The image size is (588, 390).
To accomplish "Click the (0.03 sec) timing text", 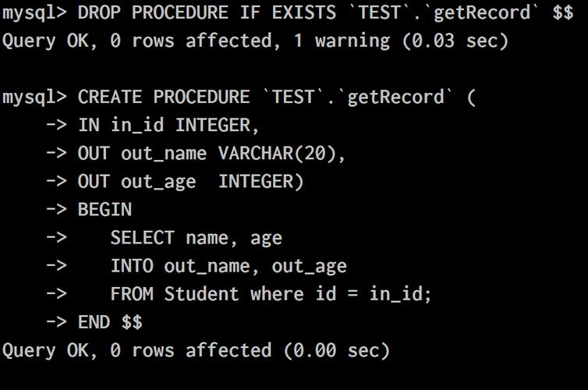I will [x=455, y=41].
